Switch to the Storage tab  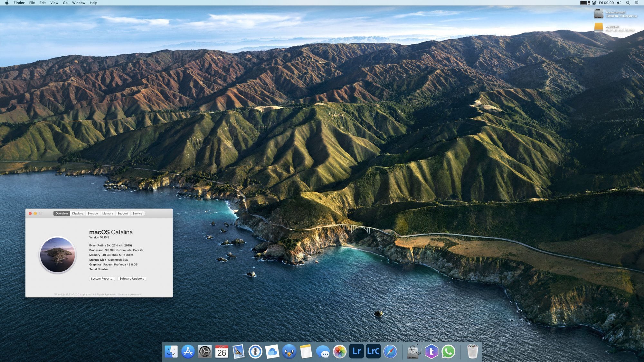93,214
